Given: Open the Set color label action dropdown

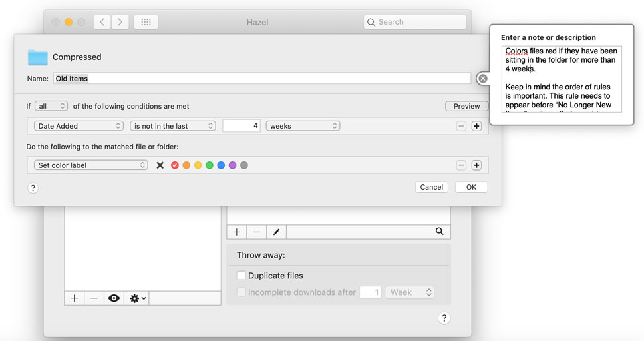Looking at the screenshot, I should 90,165.
